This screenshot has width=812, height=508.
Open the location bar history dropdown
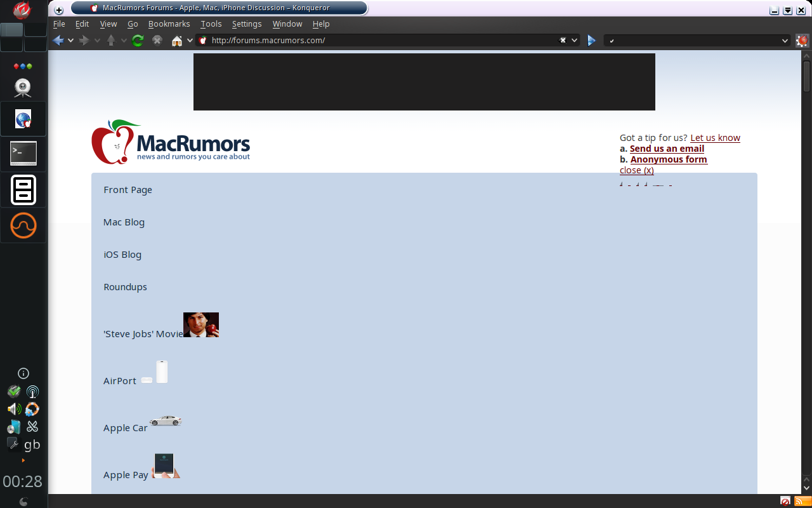(575, 40)
